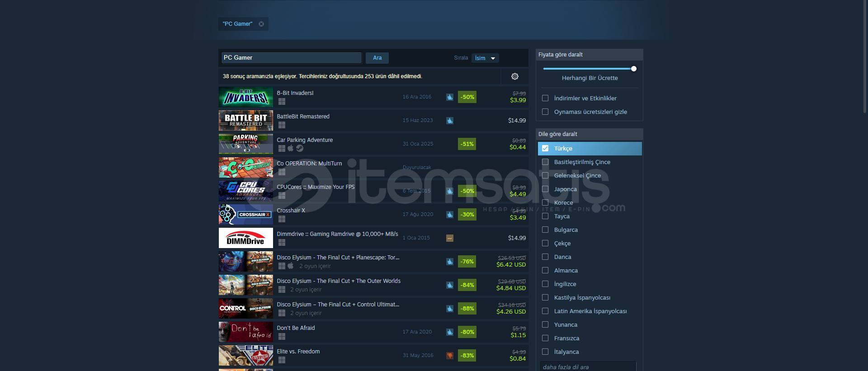This screenshot has width=868, height=371.
Task: Click the review icon for Disco Elysium + The Outer Worlds
Action: coord(450,285)
